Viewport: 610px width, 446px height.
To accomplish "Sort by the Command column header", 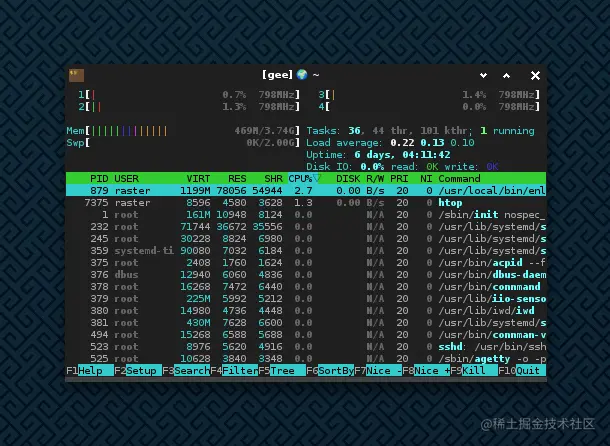I will [x=459, y=178].
